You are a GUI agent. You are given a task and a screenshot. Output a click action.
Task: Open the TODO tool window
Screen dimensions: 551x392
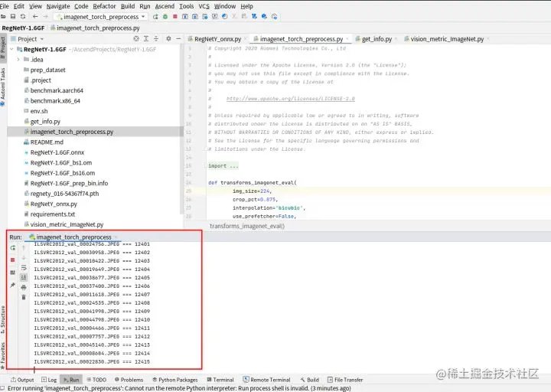(x=96, y=380)
